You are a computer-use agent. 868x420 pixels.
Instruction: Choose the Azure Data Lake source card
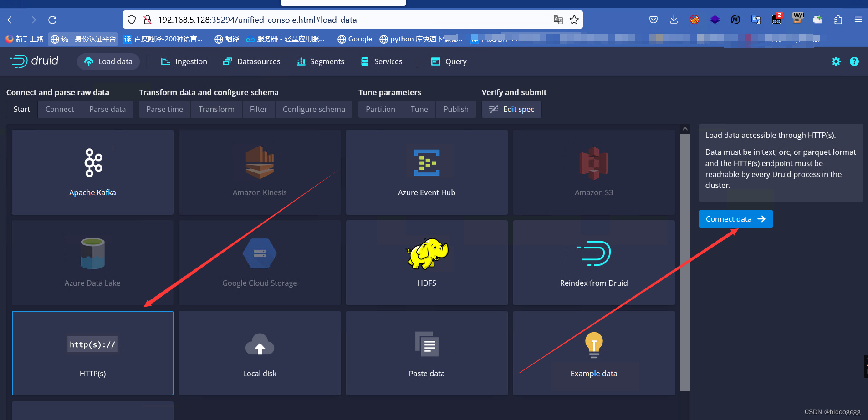pos(92,263)
